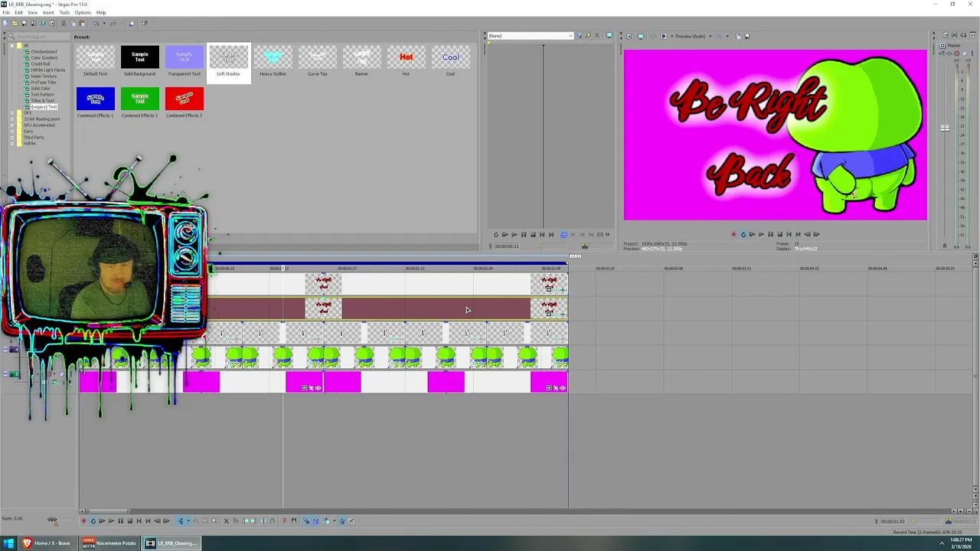Open the Edit tool dropdown arrow

(188, 521)
